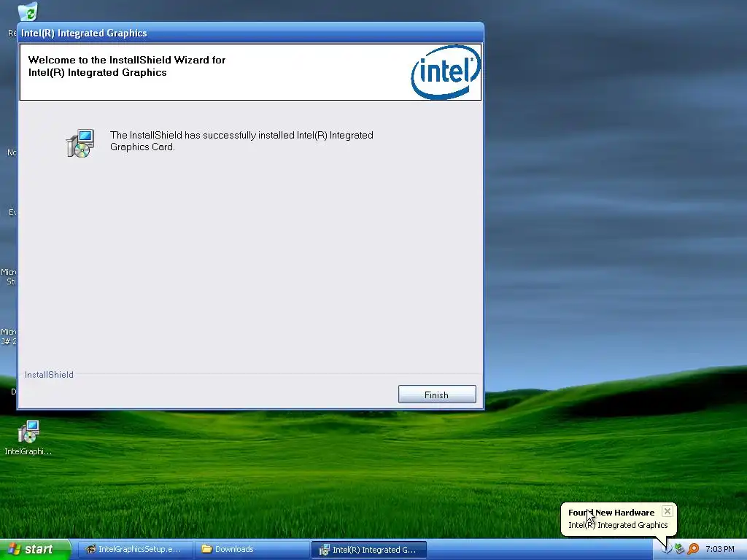Click the hardware device system tray icon

[x=679, y=549]
